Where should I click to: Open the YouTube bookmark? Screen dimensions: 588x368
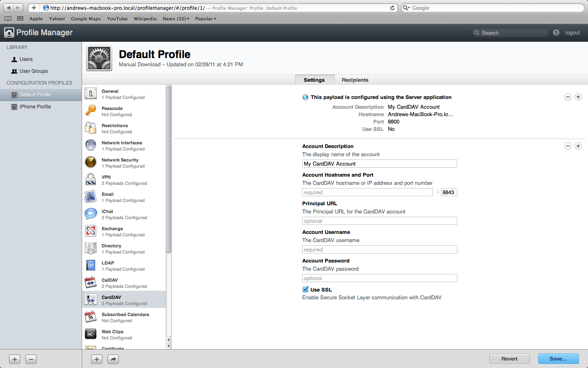point(117,19)
